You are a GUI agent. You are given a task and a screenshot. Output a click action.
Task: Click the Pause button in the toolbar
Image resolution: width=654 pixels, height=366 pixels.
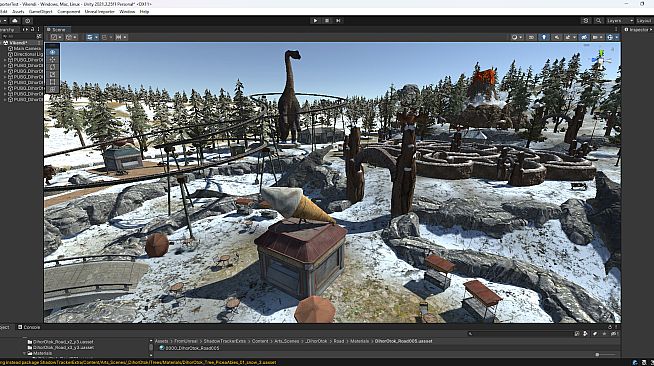[327, 20]
